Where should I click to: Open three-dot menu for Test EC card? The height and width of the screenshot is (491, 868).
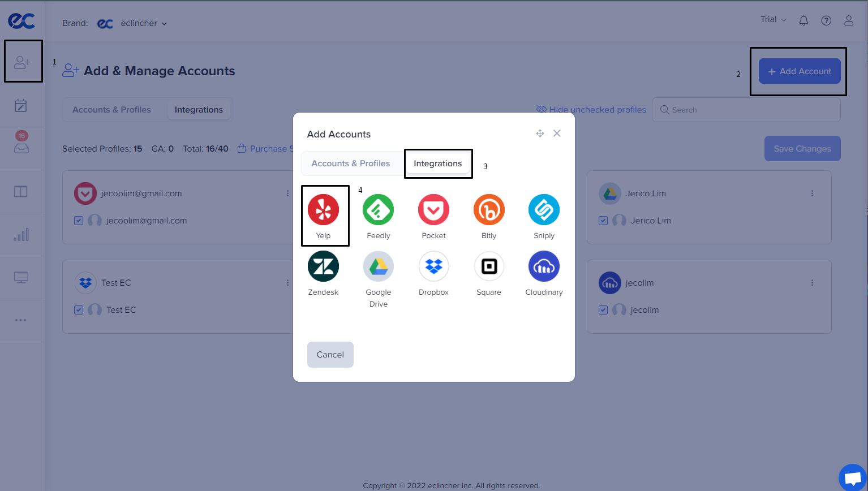[287, 283]
